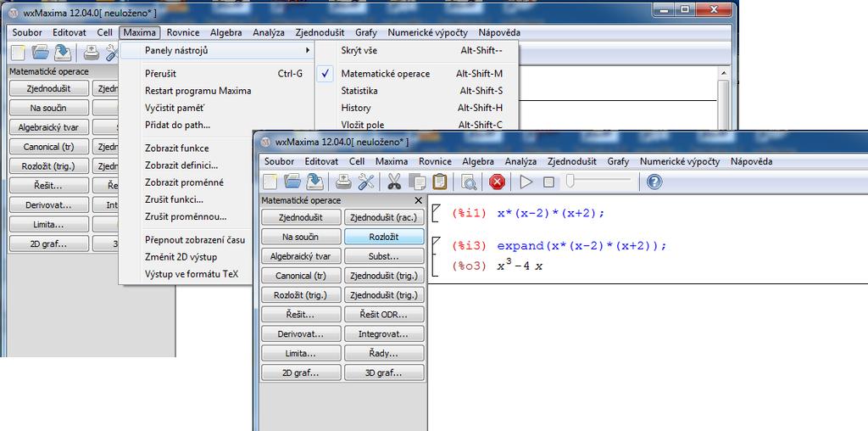Click 3D graf... button in front window
This screenshot has height=431, width=868.
click(x=384, y=372)
